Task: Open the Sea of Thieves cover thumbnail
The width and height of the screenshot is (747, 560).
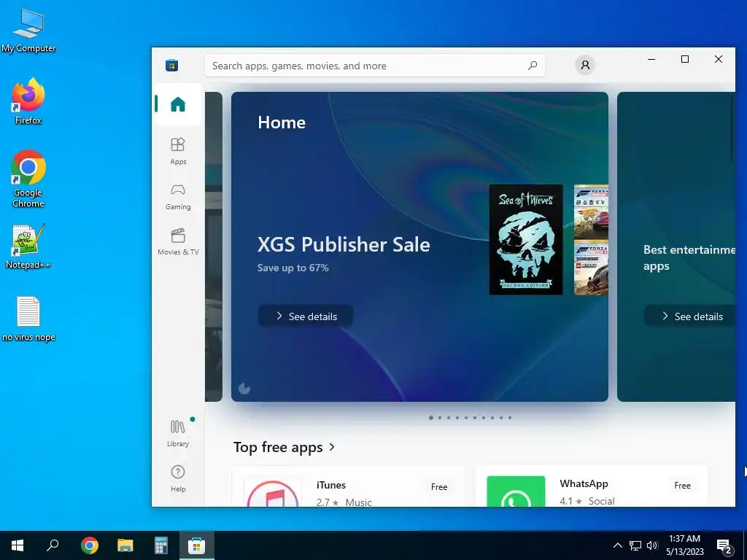Action: (x=526, y=239)
